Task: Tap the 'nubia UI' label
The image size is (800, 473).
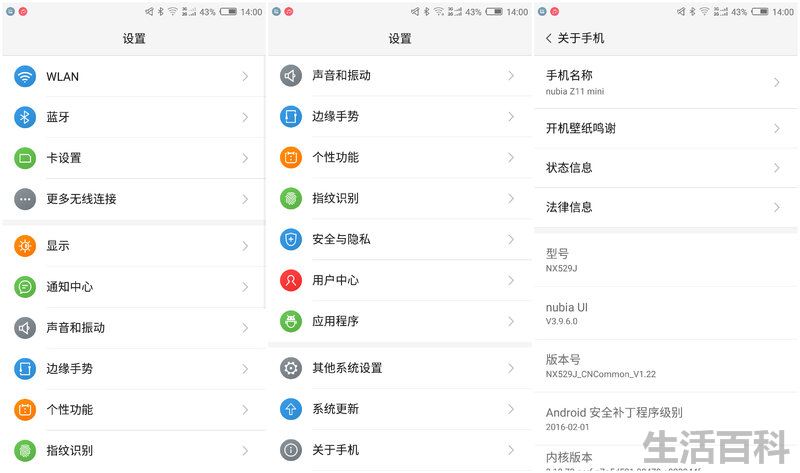Action: coord(567,307)
